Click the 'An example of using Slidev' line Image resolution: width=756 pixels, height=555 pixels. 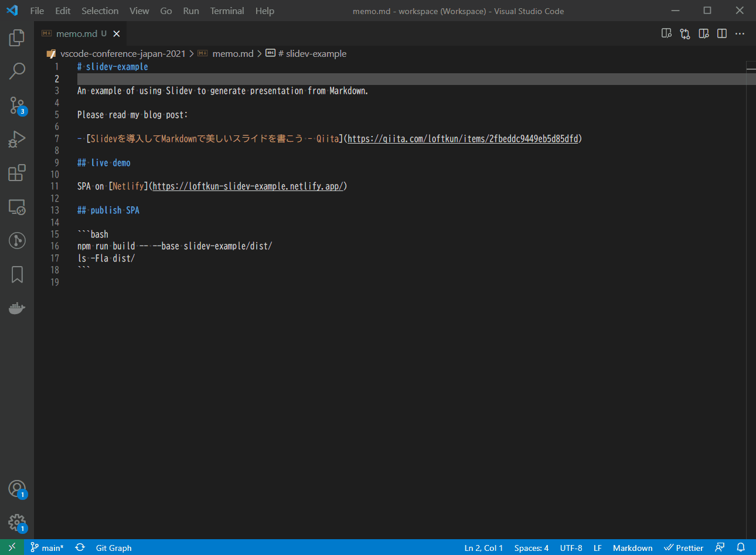(x=223, y=91)
